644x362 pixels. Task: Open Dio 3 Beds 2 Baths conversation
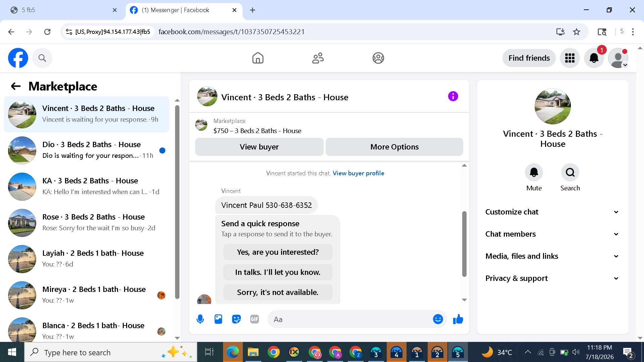(87, 150)
